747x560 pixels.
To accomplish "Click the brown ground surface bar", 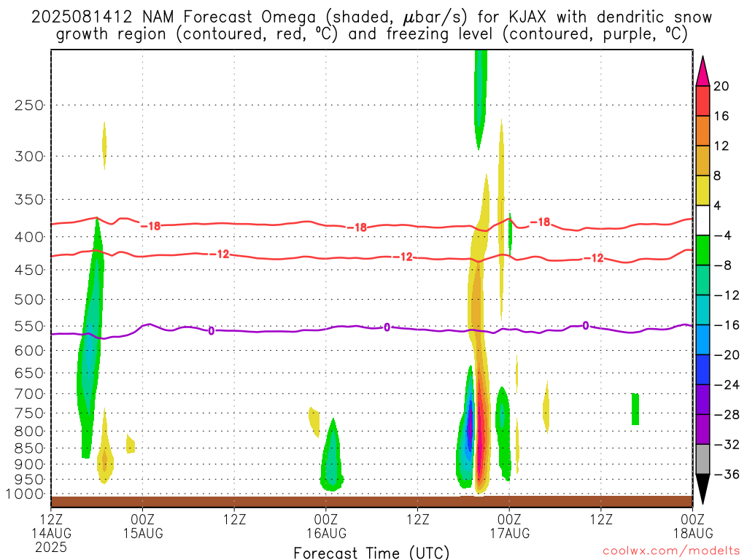I will (371, 502).
